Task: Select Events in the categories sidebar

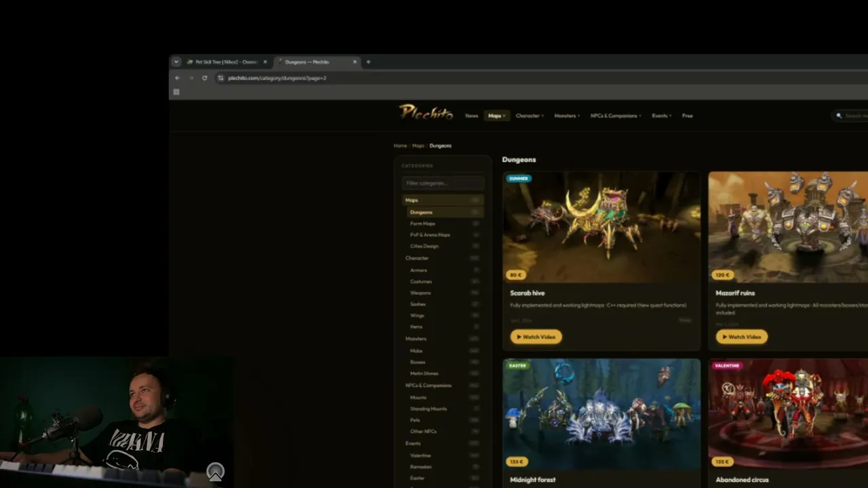Action: [x=443, y=443]
